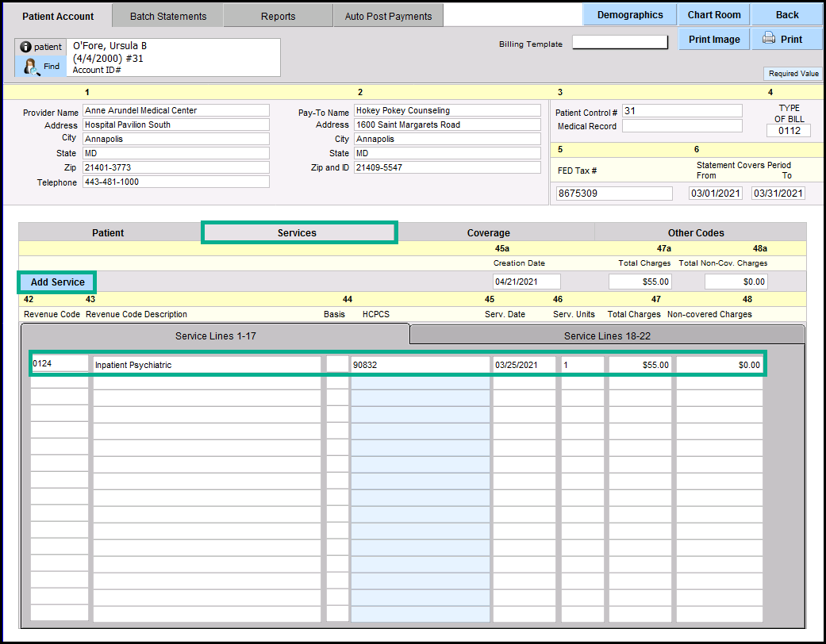Click the Required Value button

coord(793,74)
